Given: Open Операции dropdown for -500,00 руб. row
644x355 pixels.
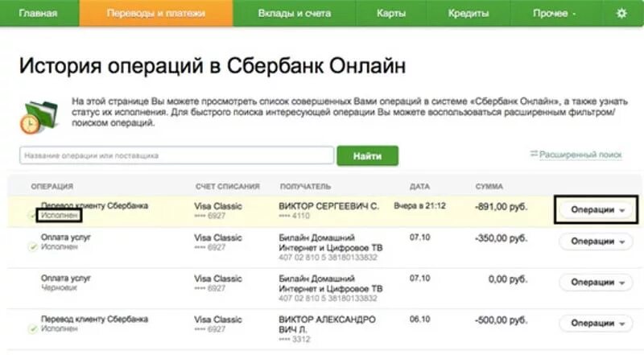Looking at the screenshot, I should point(597,324).
